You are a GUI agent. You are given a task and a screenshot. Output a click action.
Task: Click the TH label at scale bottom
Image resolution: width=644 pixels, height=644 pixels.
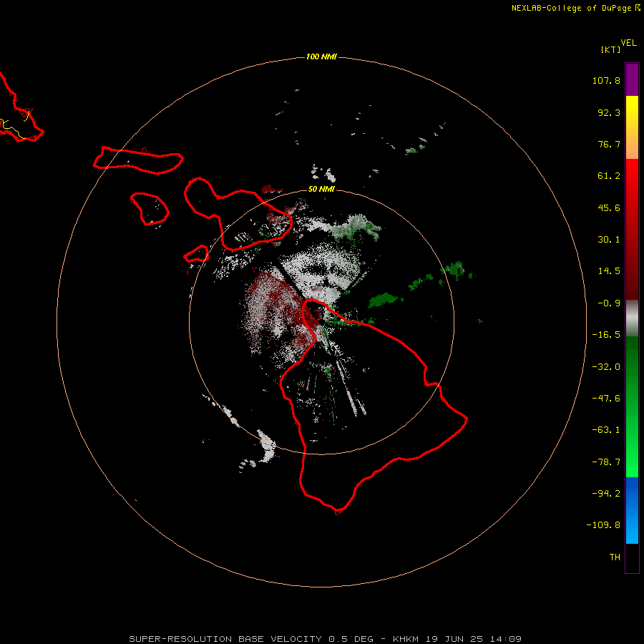tap(615, 557)
